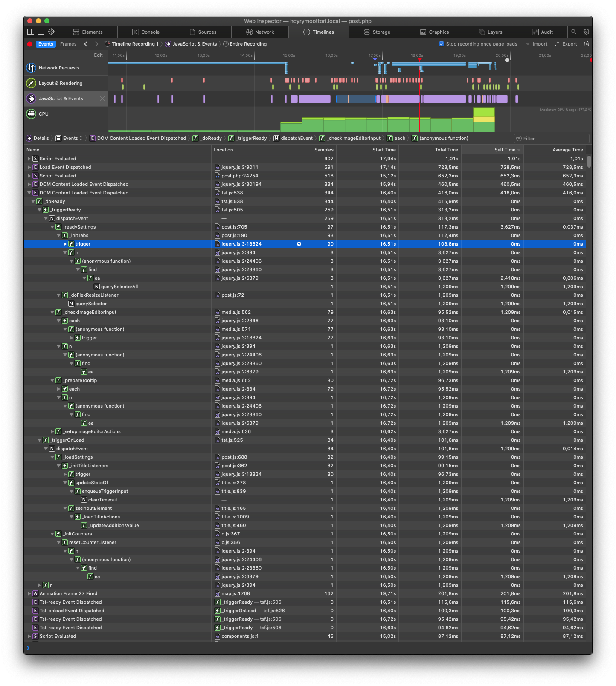Click the Filter input field
This screenshot has height=686, width=616.
[552, 139]
